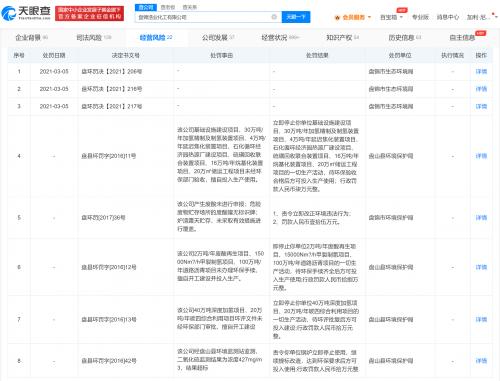
Task: Click the 处罚日期 column header
Action: click(54, 55)
